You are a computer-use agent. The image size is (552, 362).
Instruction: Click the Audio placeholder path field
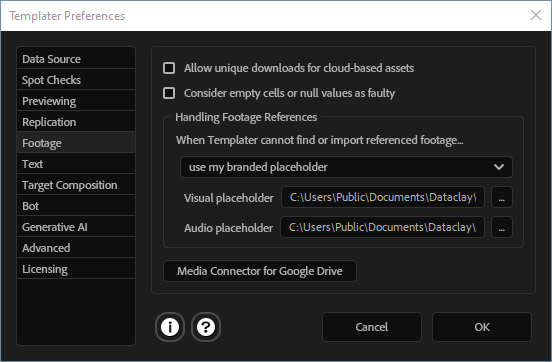382,227
